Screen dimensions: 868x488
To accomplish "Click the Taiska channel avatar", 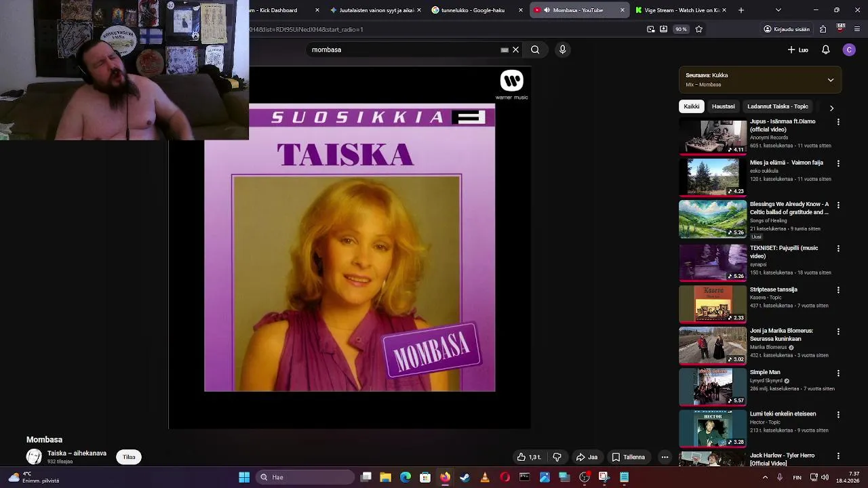I will (x=34, y=457).
